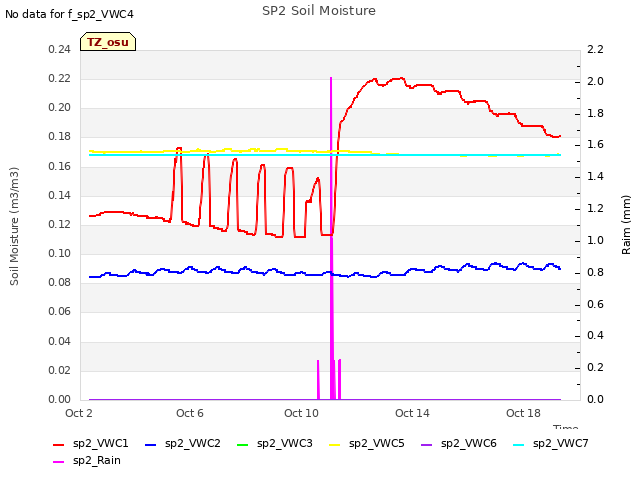
Task: Click the TZ_osu label badge
Action: (108, 42)
